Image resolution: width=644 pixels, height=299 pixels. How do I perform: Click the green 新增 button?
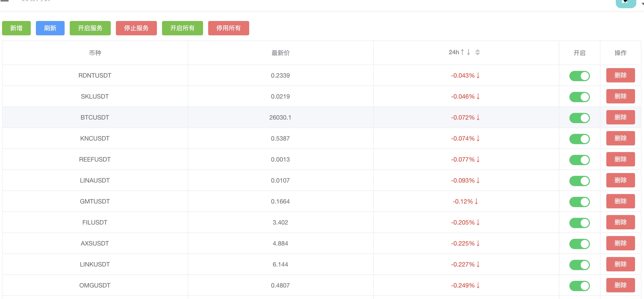[x=16, y=28]
